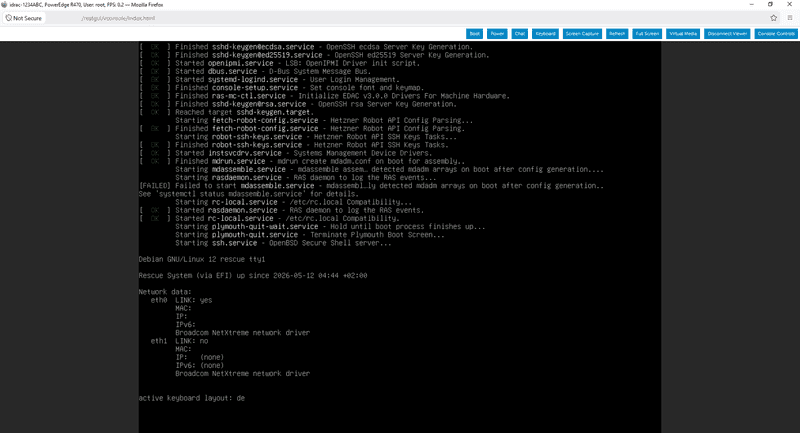Click the Not Secure site indicator
Image resolution: width=800 pixels, height=433 pixels.
click(x=24, y=18)
